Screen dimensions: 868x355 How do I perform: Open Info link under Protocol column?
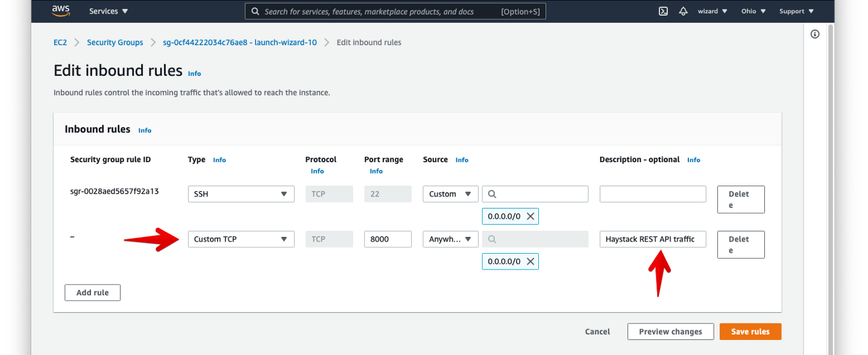tap(317, 171)
